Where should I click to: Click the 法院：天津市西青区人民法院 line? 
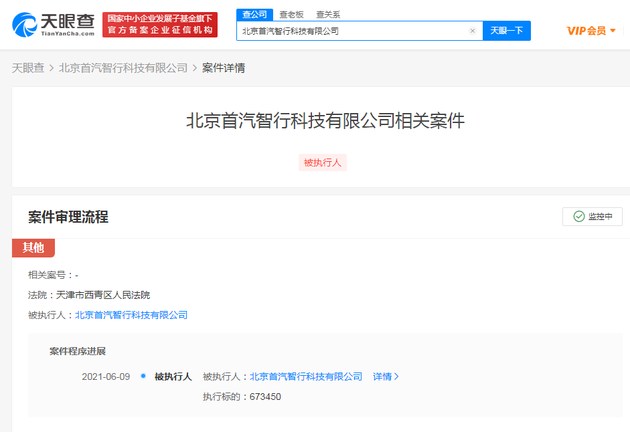pos(89,295)
